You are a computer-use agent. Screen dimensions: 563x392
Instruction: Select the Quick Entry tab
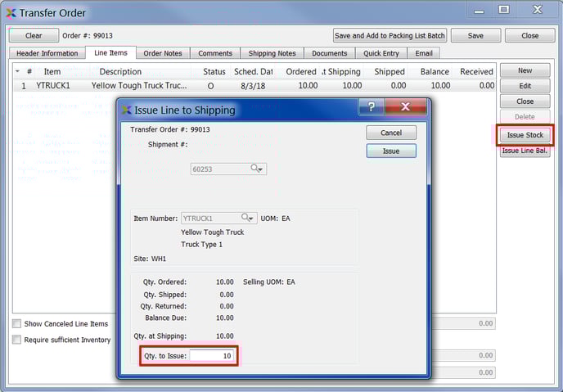pos(382,53)
